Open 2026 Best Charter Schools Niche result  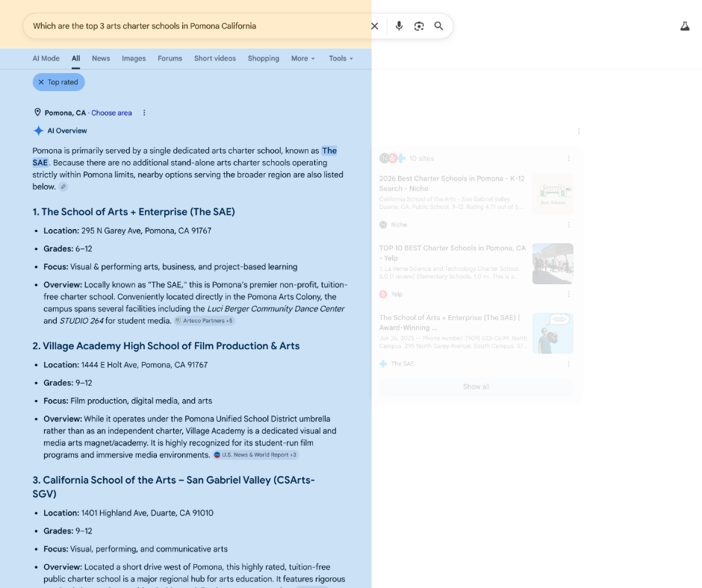(x=452, y=184)
